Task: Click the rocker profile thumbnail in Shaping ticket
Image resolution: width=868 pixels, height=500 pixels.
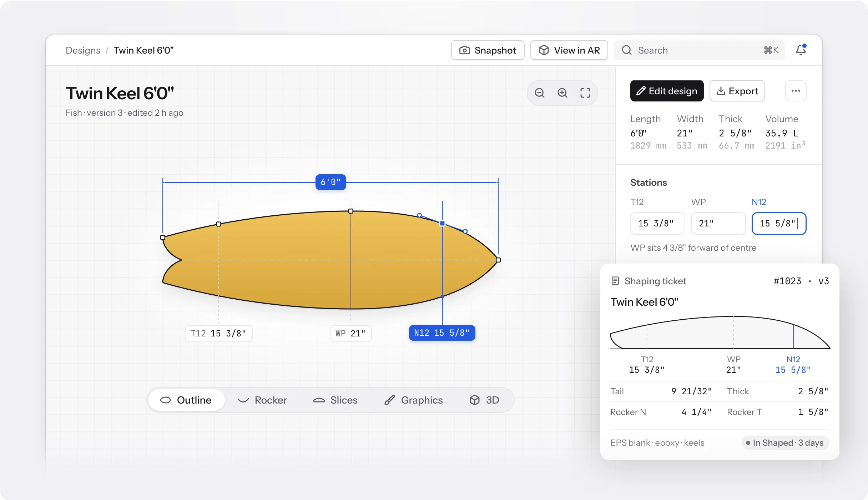Action: [720, 332]
